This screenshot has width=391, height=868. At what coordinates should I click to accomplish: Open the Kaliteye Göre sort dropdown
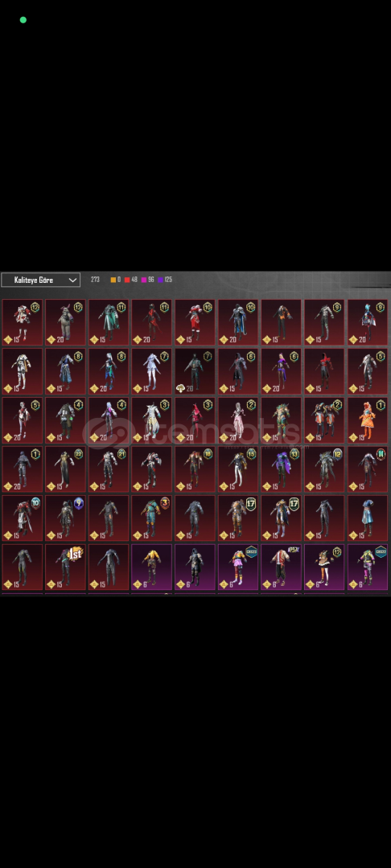click(40, 280)
